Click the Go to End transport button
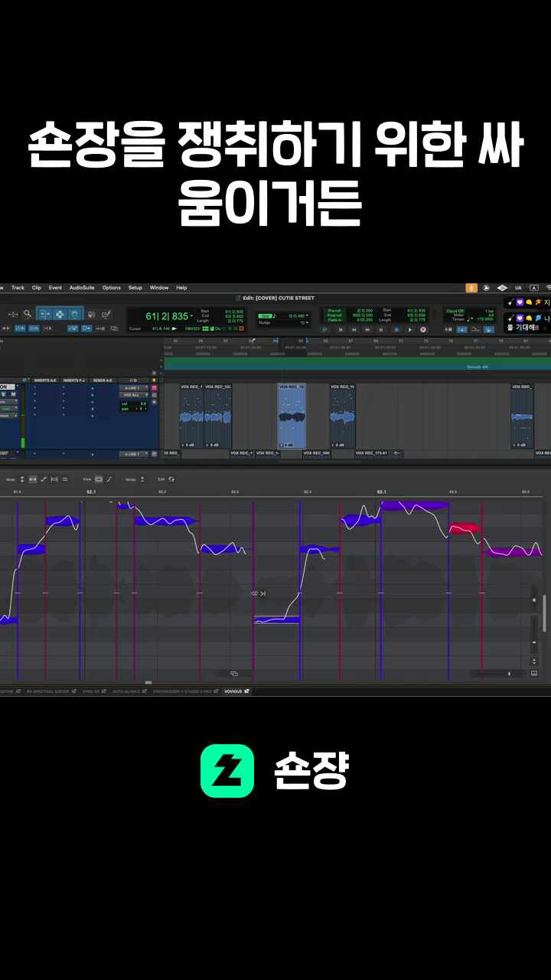Viewport: 551px width, 980px height. coord(380,329)
